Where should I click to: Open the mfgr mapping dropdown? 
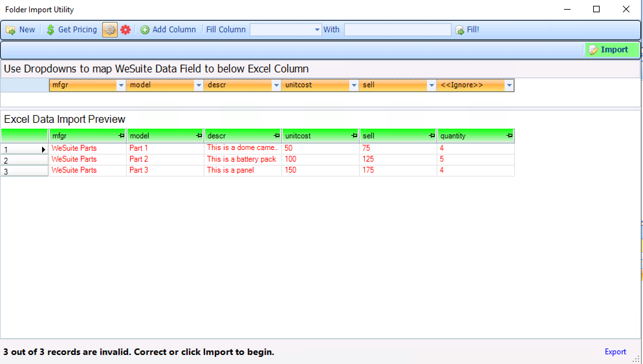[121, 85]
